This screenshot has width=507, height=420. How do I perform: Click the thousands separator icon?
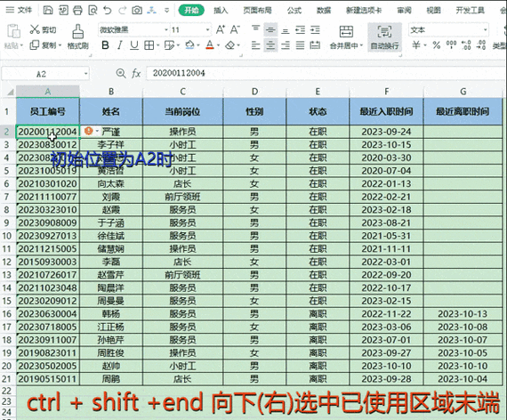coord(451,45)
